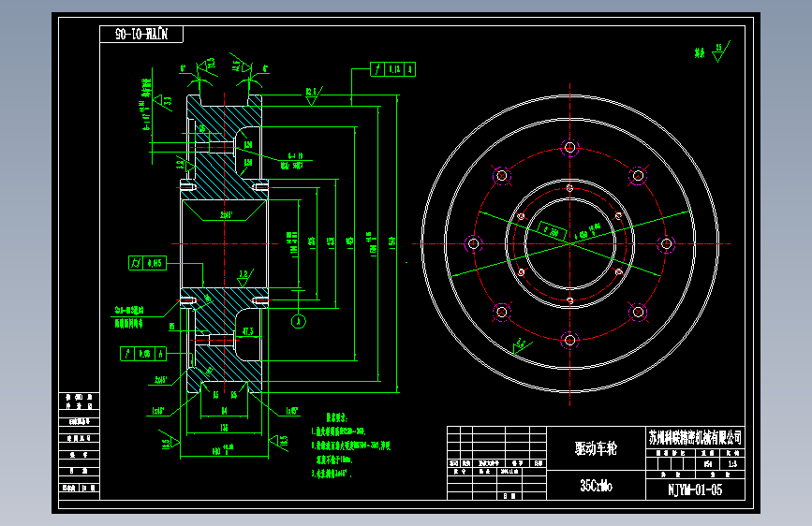Select the 2x45° chamfer label inside the hub bore
Image resolution: width=812 pixels, height=526 pixels.
[x=227, y=214]
